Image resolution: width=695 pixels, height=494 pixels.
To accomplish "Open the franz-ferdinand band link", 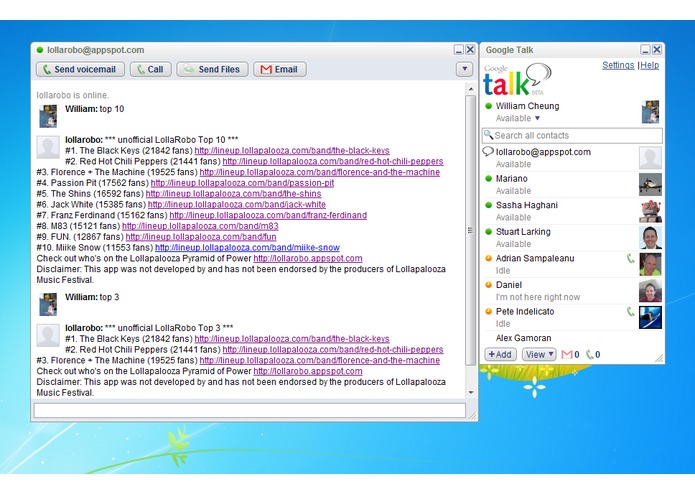I will 268,215.
